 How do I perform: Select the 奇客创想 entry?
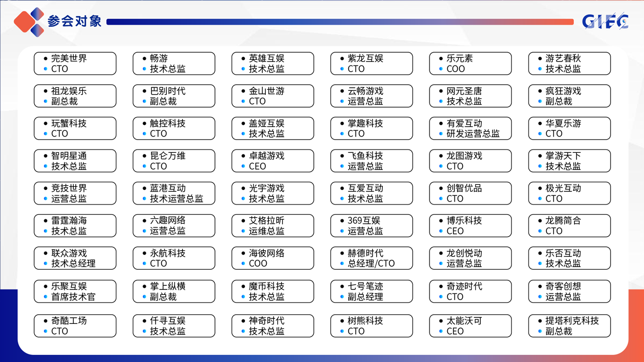coord(569,291)
